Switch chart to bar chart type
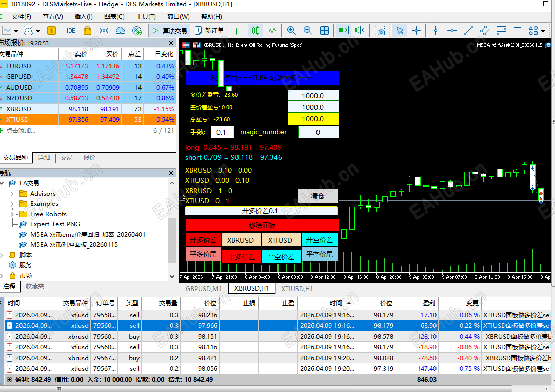The image size is (555, 392). (240, 31)
